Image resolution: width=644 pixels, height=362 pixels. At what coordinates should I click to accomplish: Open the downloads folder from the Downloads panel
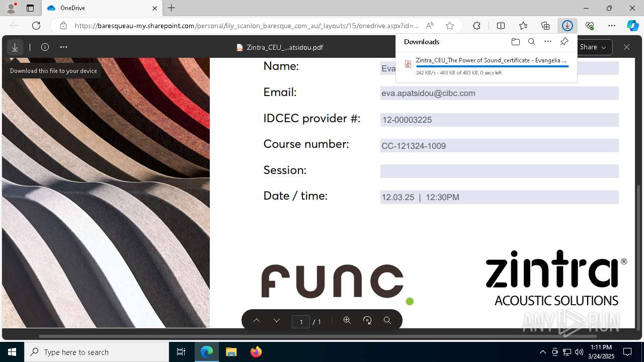click(x=515, y=42)
